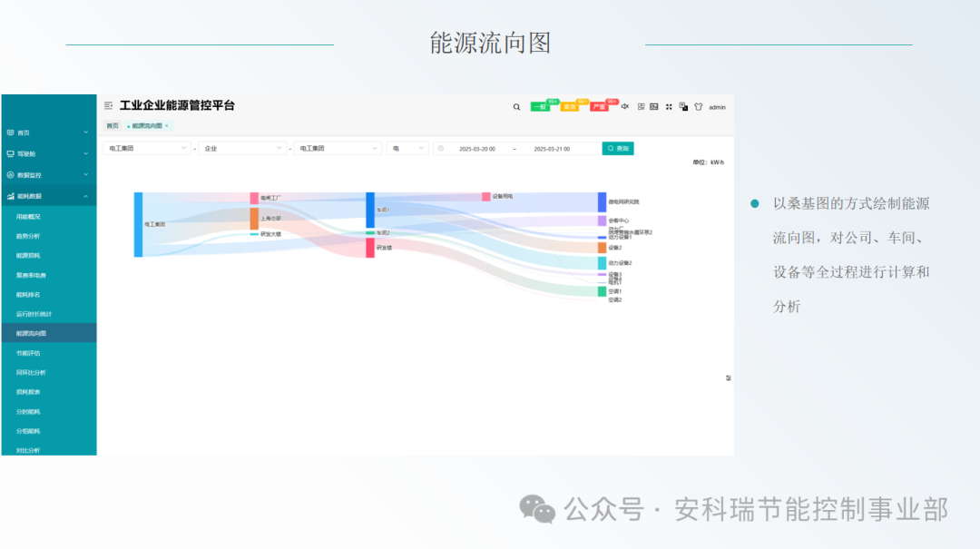This screenshot has width=980, height=549.
Task: Open theme settings via the shirt icon
Action: click(698, 107)
